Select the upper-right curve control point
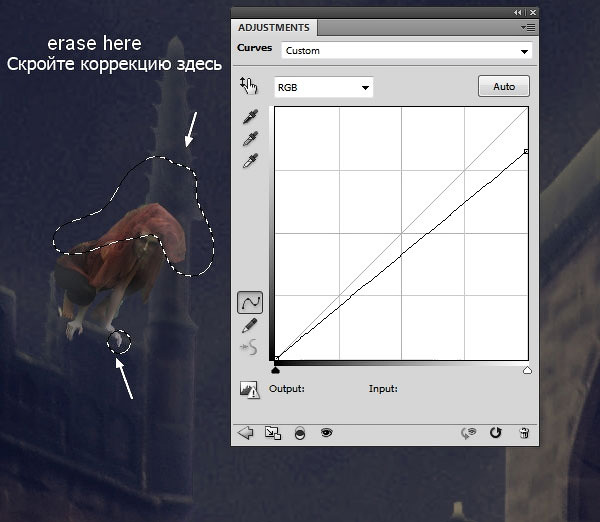The image size is (600, 522). (526, 152)
